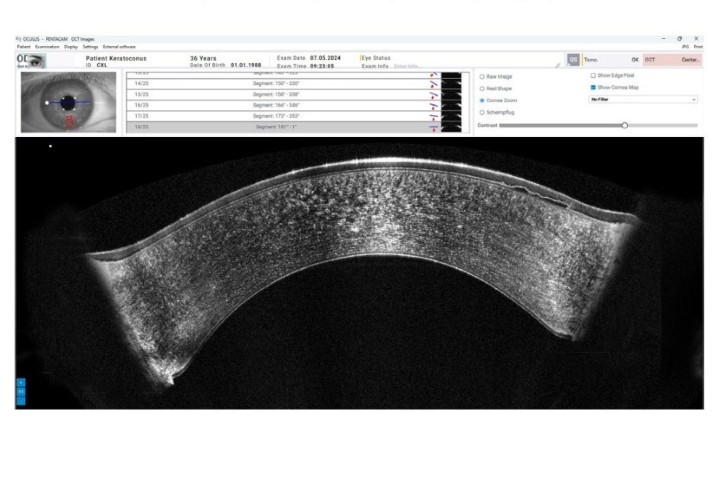Click the Contrast slider handle

tap(625, 125)
